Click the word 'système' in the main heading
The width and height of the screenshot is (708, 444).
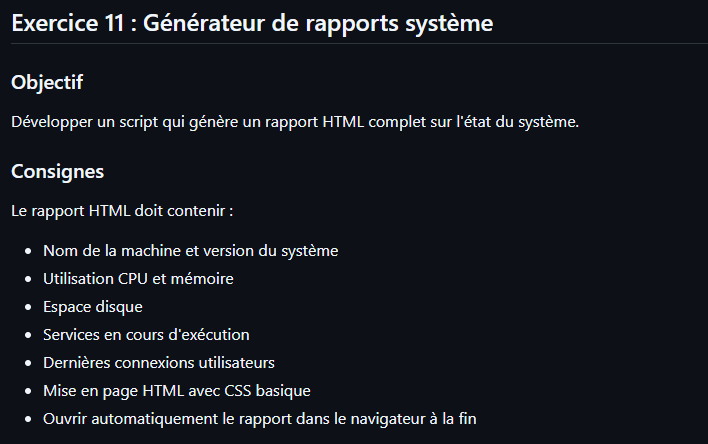450,23
